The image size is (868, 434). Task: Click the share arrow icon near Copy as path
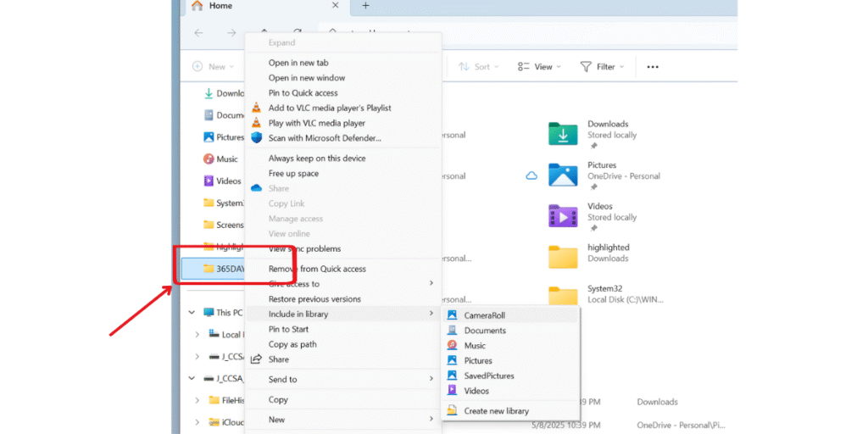(256, 359)
